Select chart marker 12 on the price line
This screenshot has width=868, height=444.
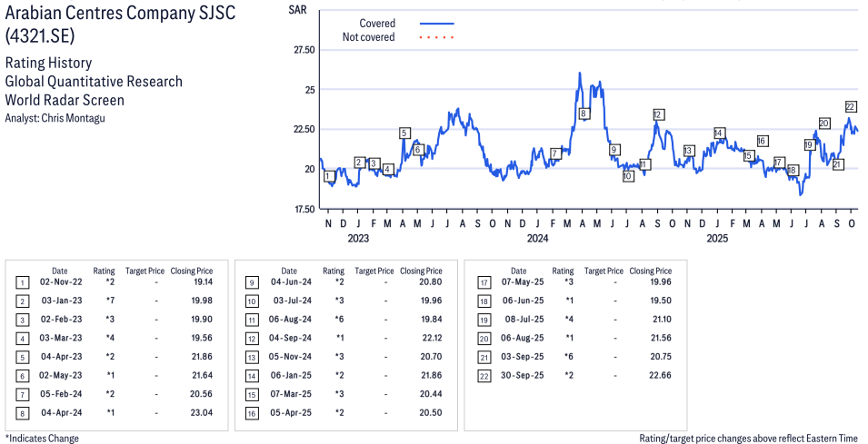point(658,114)
